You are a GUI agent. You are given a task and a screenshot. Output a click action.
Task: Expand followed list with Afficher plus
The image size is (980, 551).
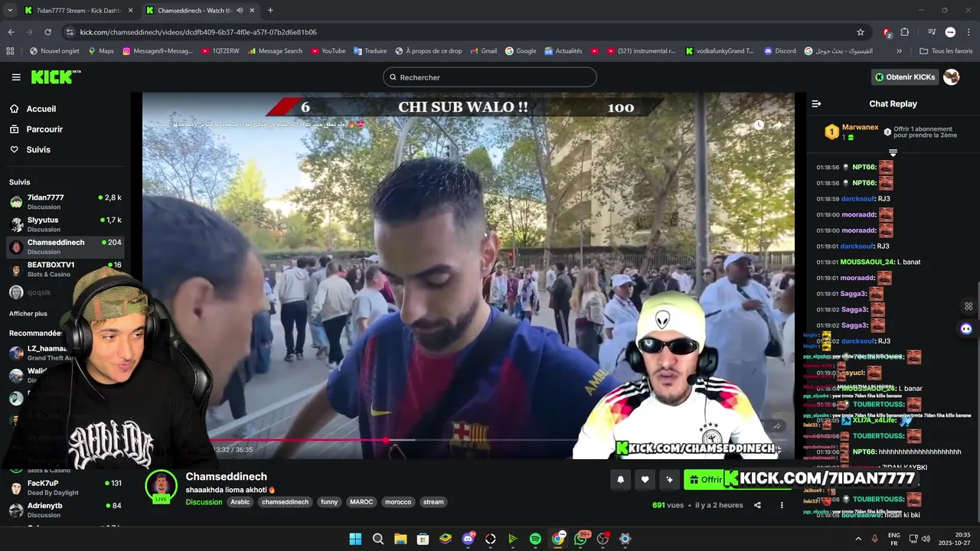click(28, 314)
